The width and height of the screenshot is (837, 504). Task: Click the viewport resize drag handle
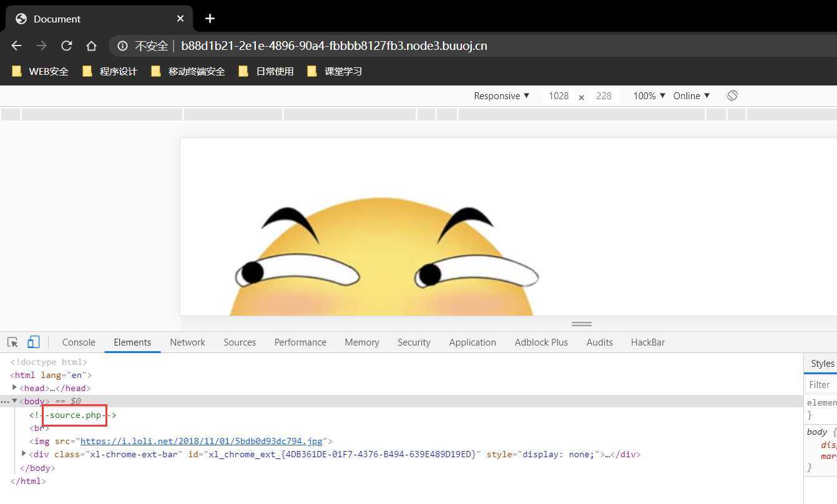[x=581, y=324]
